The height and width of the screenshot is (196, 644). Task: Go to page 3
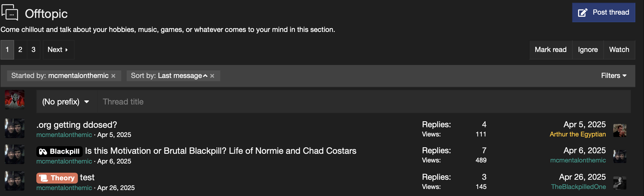click(x=33, y=50)
